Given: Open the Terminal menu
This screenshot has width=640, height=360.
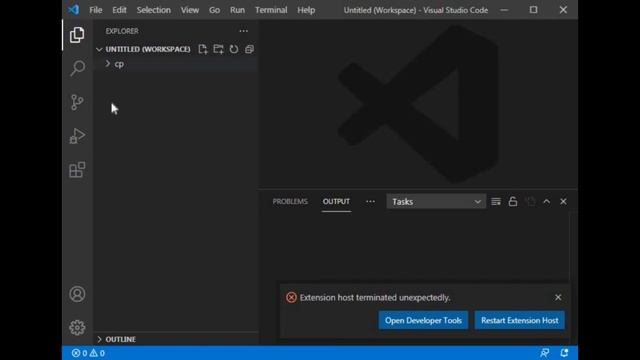Looking at the screenshot, I should pos(271,10).
